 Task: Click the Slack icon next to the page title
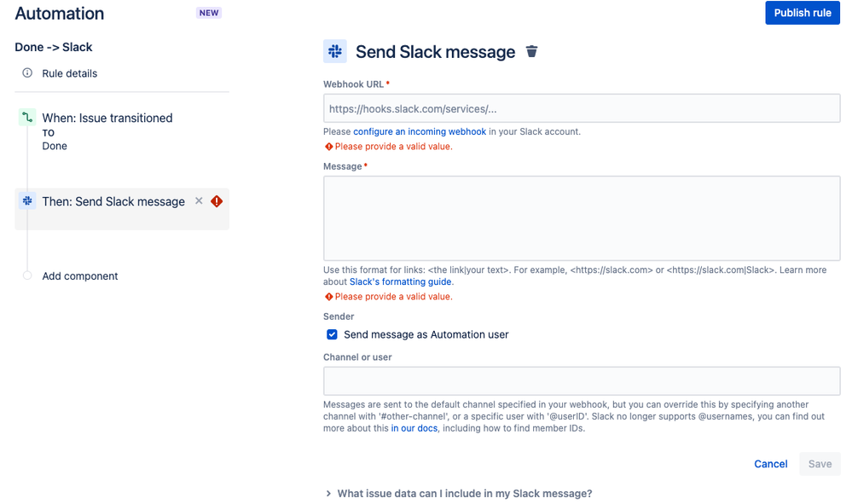pos(334,51)
